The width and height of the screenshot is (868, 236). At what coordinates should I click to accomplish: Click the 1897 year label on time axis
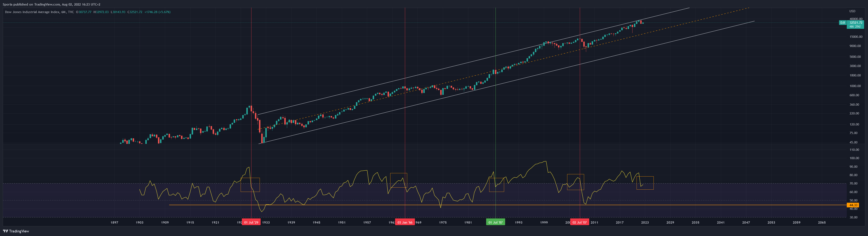[x=114, y=223]
